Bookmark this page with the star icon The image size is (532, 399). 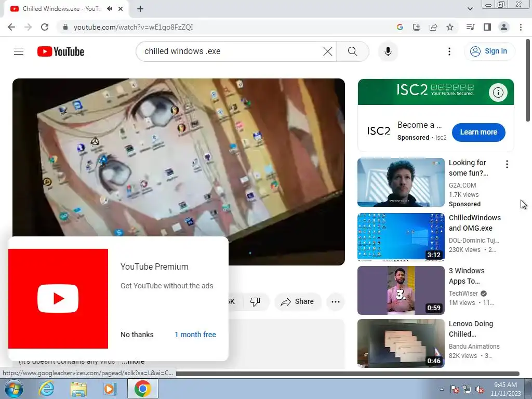pos(450,27)
